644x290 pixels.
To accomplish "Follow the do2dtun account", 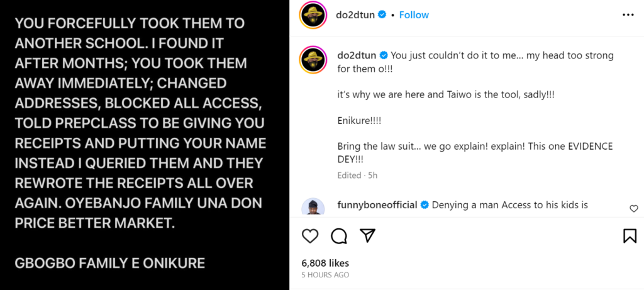I will pyautogui.click(x=414, y=14).
